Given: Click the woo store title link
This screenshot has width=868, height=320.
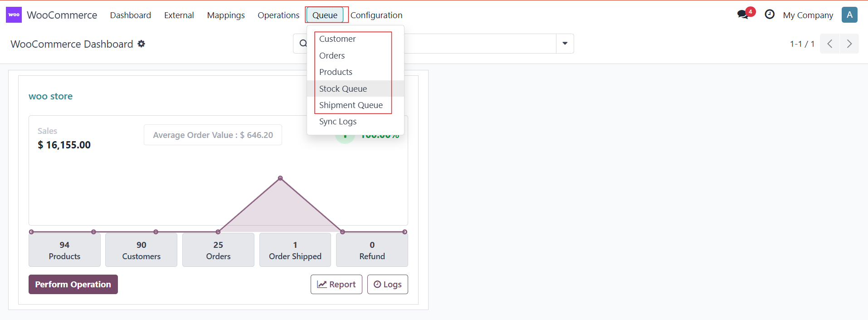Looking at the screenshot, I should [x=50, y=96].
